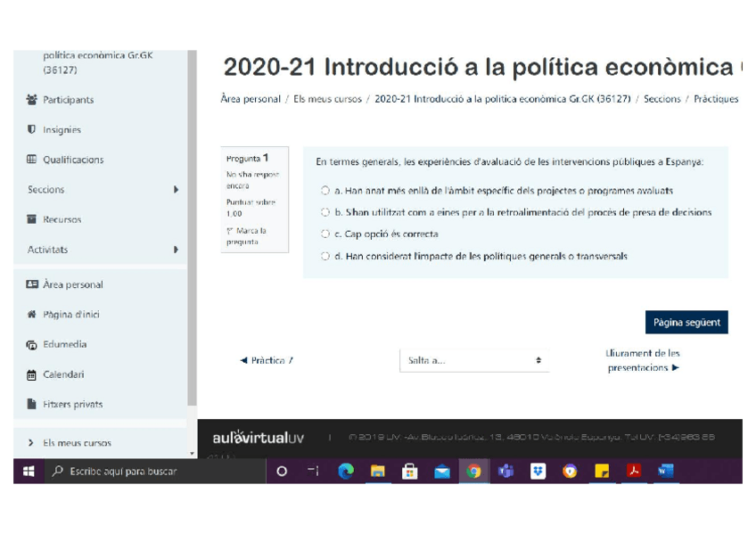Open the Salta a... navigation dropdown
756x534 pixels.
(x=473, y=359)
